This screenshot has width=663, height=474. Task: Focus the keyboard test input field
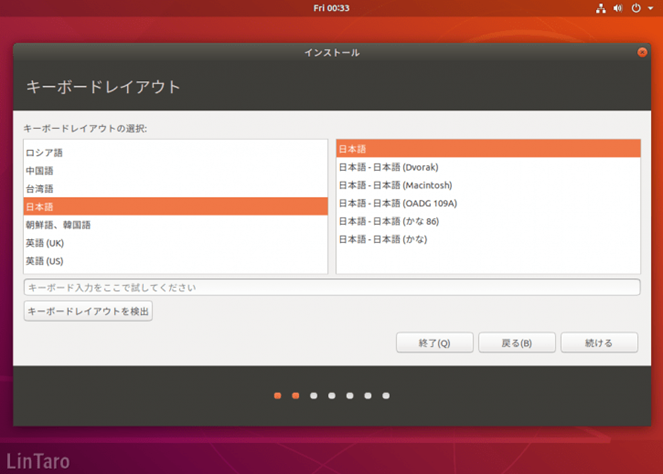pos(332,288)
